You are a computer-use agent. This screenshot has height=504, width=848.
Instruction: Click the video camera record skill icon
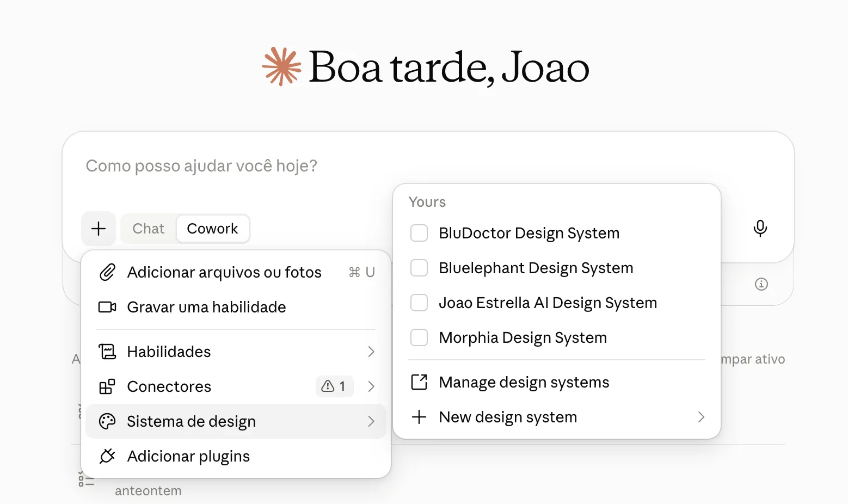pos(107,307)
